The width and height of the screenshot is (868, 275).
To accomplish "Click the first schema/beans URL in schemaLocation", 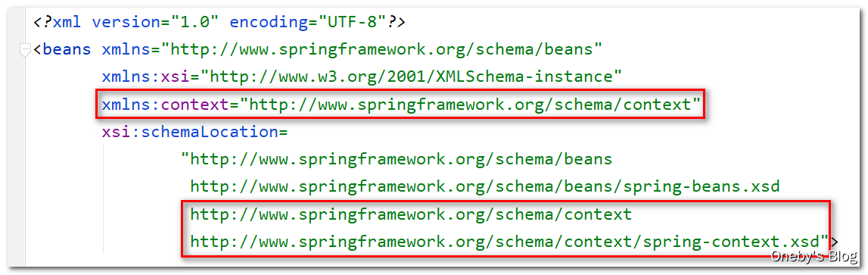I will [401, 160].
